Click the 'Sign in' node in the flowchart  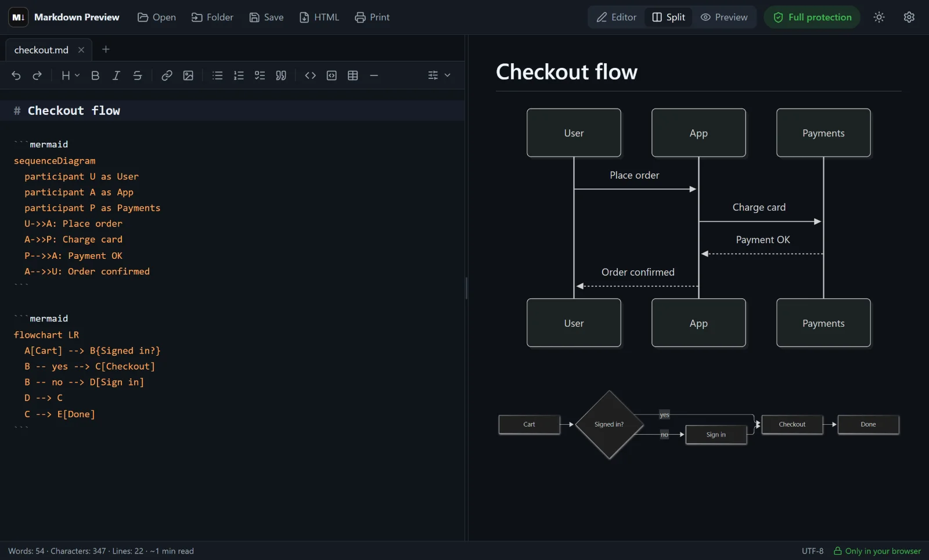pyautogui.click(x=716, y=435)
